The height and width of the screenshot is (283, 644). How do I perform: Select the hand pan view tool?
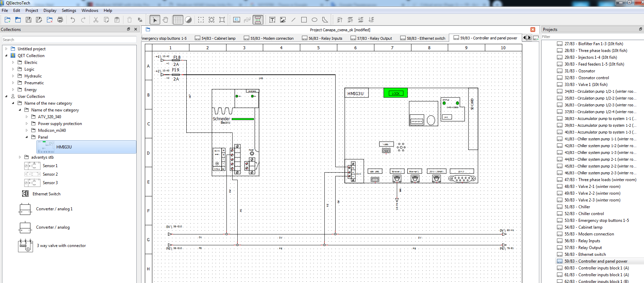click(166, 20)
